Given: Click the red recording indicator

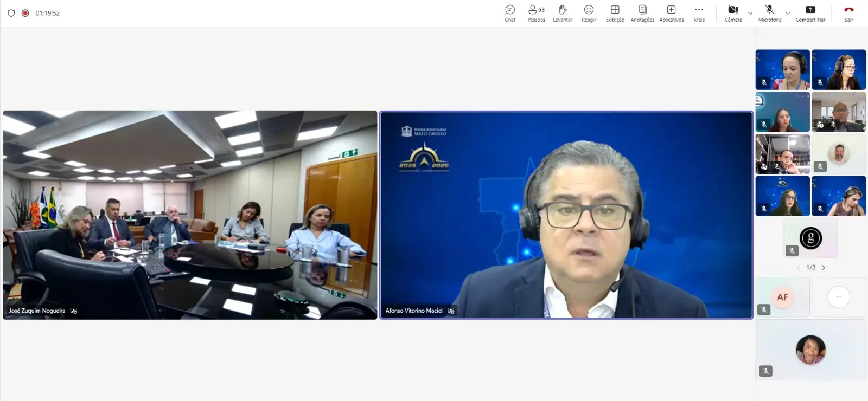Looking at the screenshot, I should [25, 13].
